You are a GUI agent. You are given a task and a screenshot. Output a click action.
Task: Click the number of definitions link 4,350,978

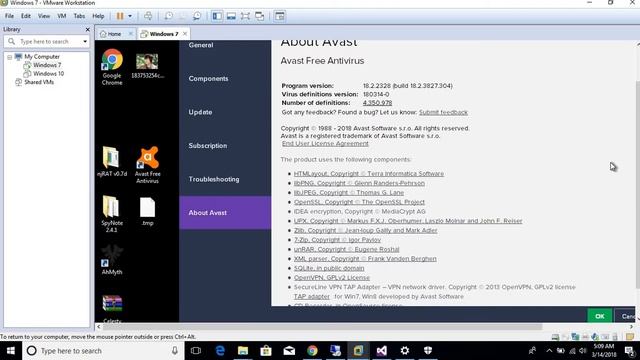point(378,103)
